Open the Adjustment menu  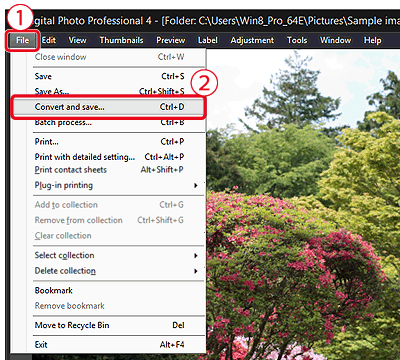click(252, 40)
